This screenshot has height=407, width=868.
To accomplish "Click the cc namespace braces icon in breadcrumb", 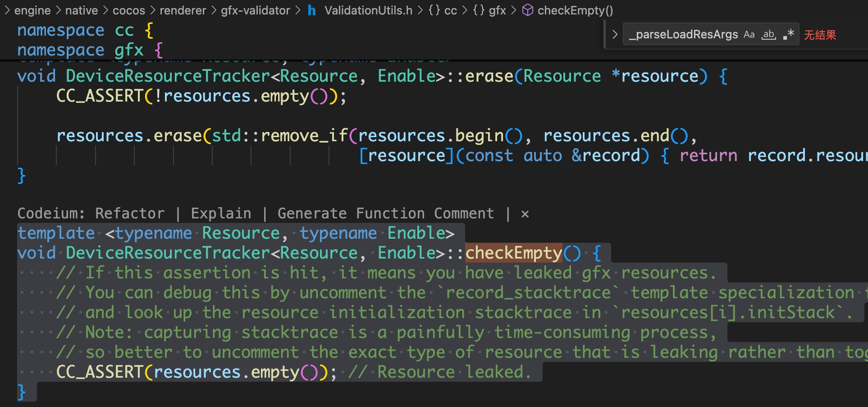I will [x=434, y=10].
